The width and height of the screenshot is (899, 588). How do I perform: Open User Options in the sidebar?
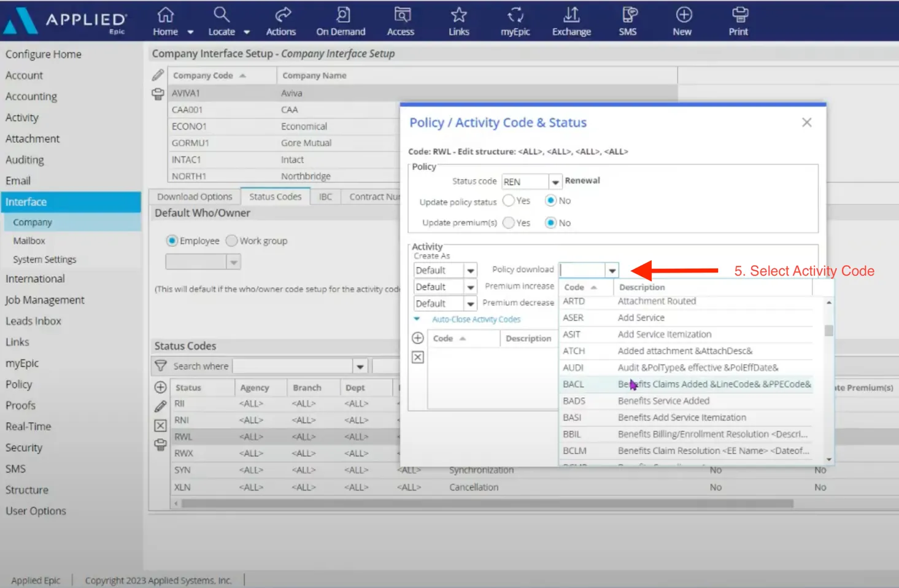click(36, 511)
